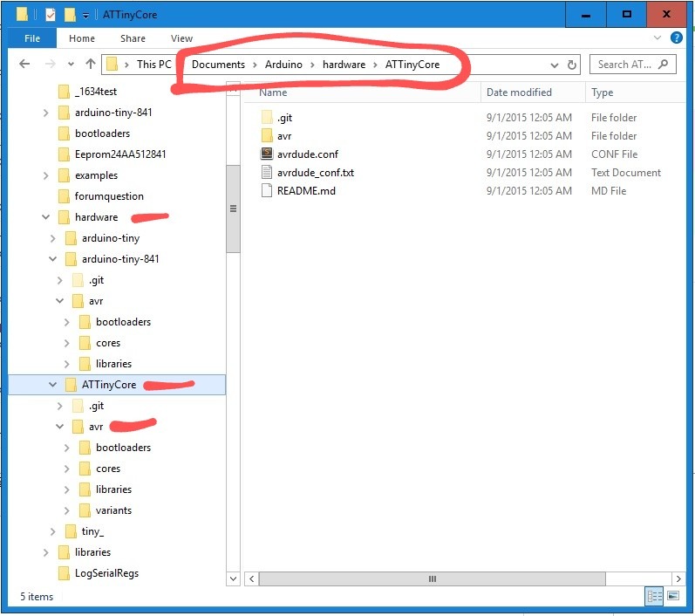The width and height of the screenshot is (695, 616).
Task: Click navigation pane scroll down arrow
Action: [x=233, y=578]
